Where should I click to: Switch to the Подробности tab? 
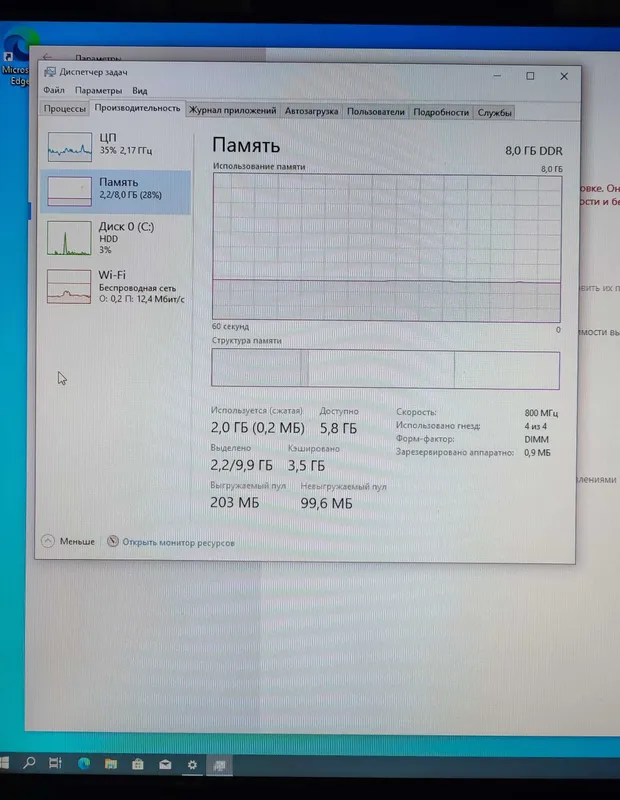click(441, 112)
